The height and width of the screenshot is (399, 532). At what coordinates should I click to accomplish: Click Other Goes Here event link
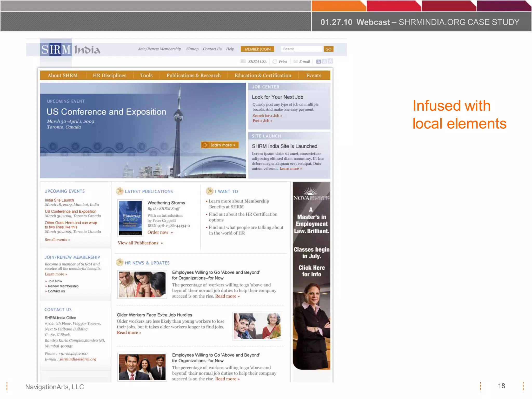(71, 225)
